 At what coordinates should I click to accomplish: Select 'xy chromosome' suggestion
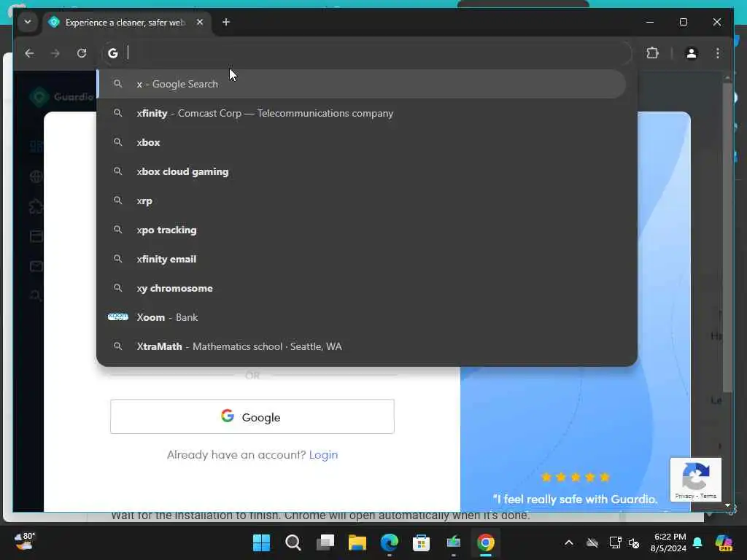[362, 288]
